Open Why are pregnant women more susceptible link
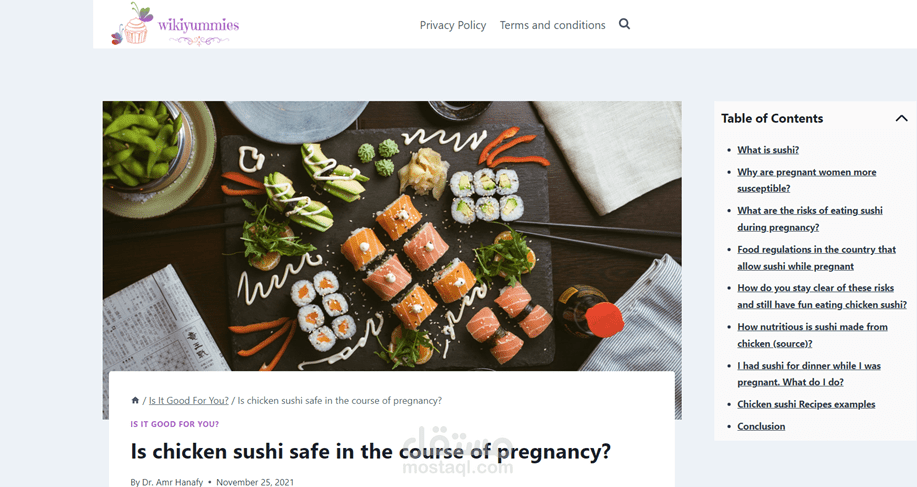 [x=806, y=180]
